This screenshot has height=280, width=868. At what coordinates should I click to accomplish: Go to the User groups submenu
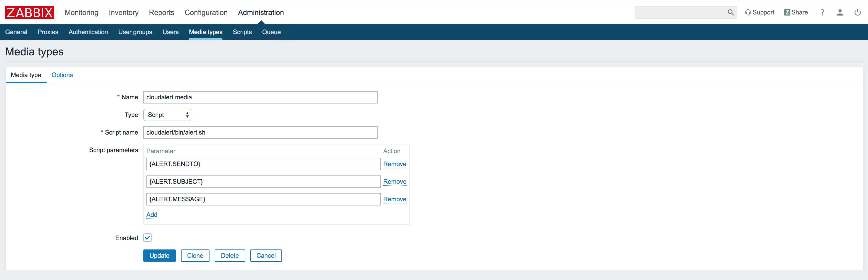point(135,32)
